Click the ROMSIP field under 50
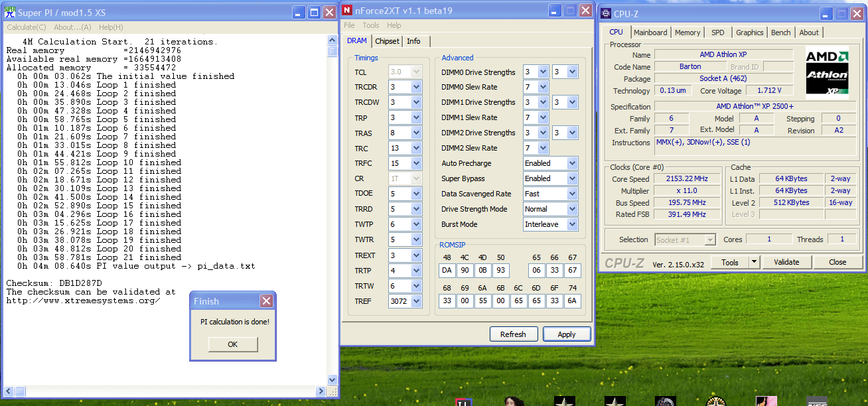This screenshot has height=406, width=868. pyautogui.click(x=500, y=270)
